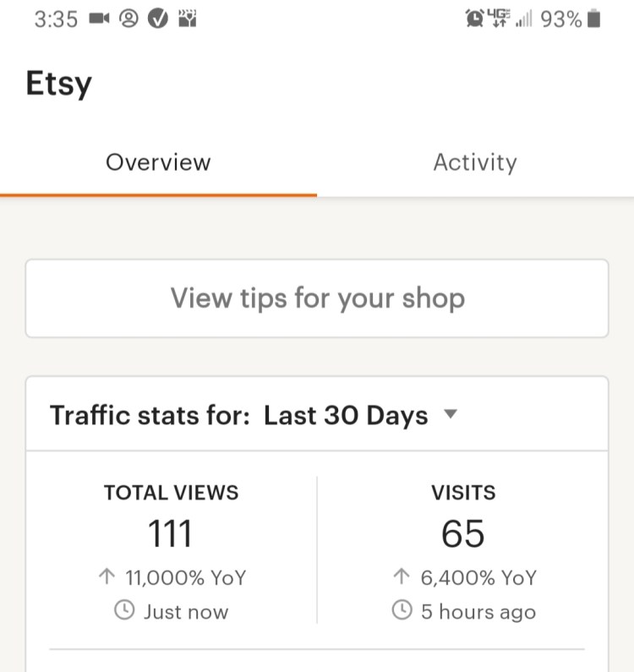Tap the checkmark circle notification icon
The image size is (634, 672).
(x=157, y=19)
